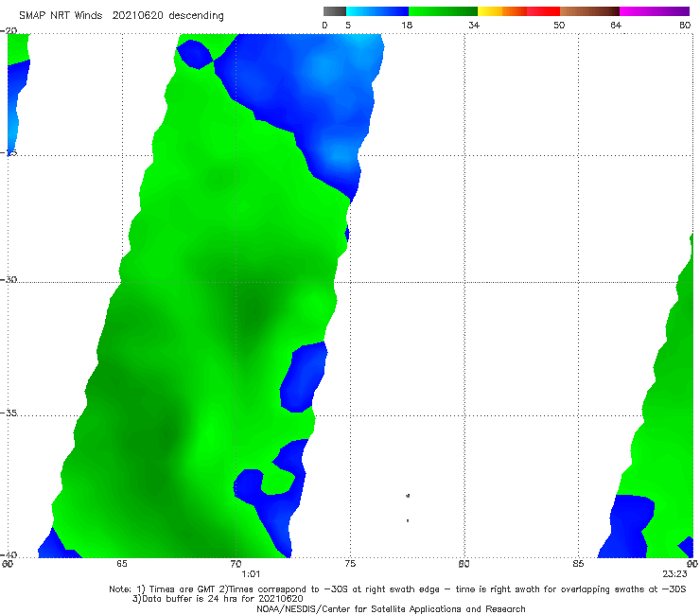Click the longitude axis label between 75 and 85
The height and width of the screenshot is (615, 700).
(464, 564)
